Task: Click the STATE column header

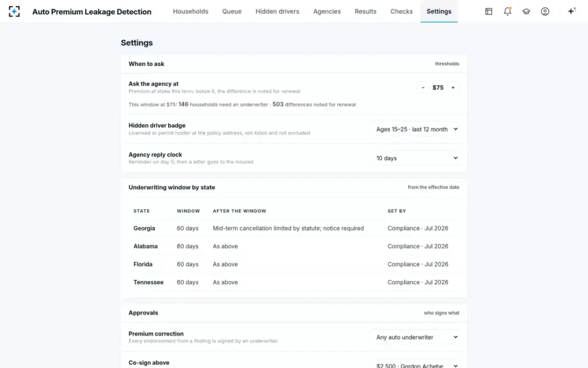Action: click(142, 211)
